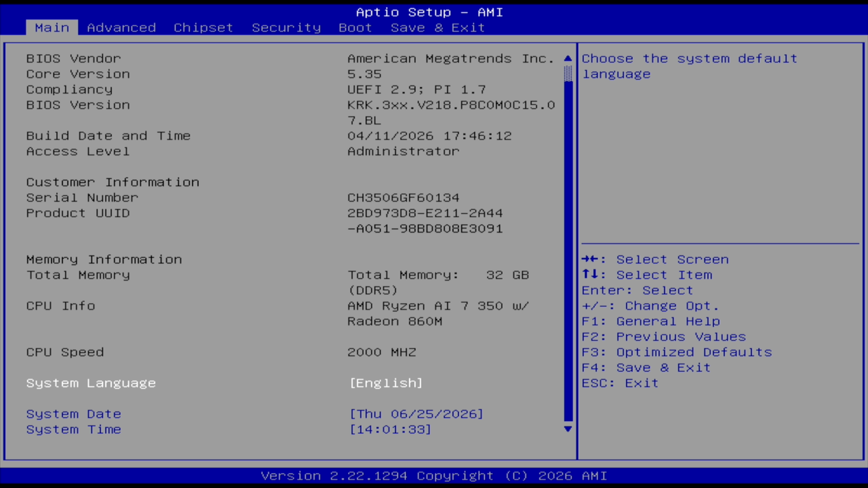Click Build Date and Time label

pos(109,136)
